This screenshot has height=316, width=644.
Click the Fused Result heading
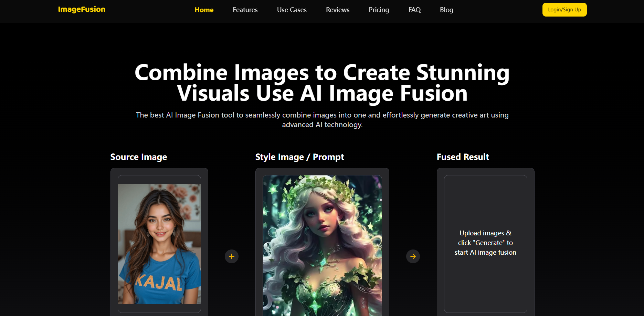click(463, 157)
